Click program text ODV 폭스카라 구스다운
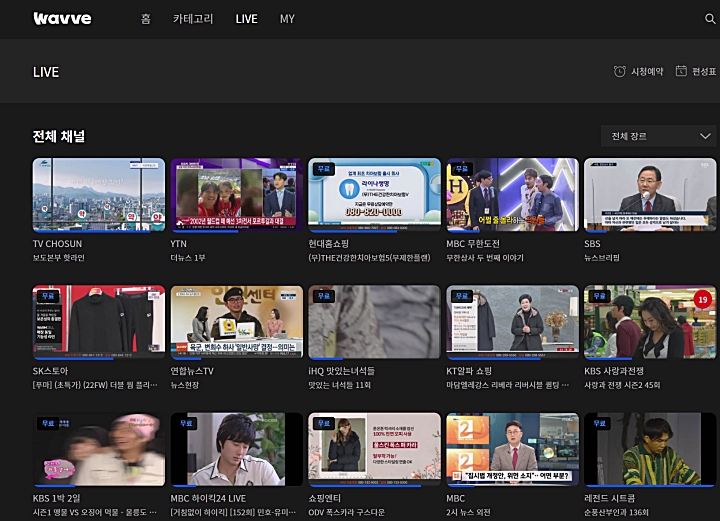The height and width of the screenshot is (521, 720). (347, 512)
